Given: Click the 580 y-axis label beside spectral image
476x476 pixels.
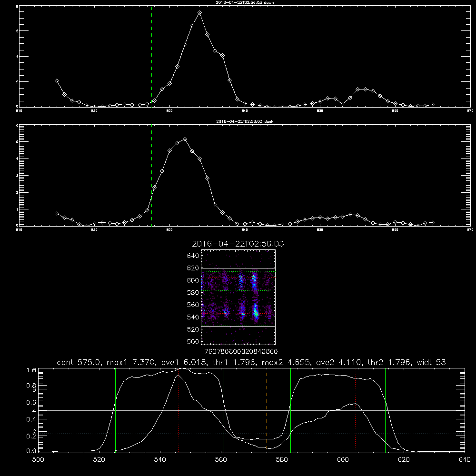Looking at the screenshot, I should (193, 292).
